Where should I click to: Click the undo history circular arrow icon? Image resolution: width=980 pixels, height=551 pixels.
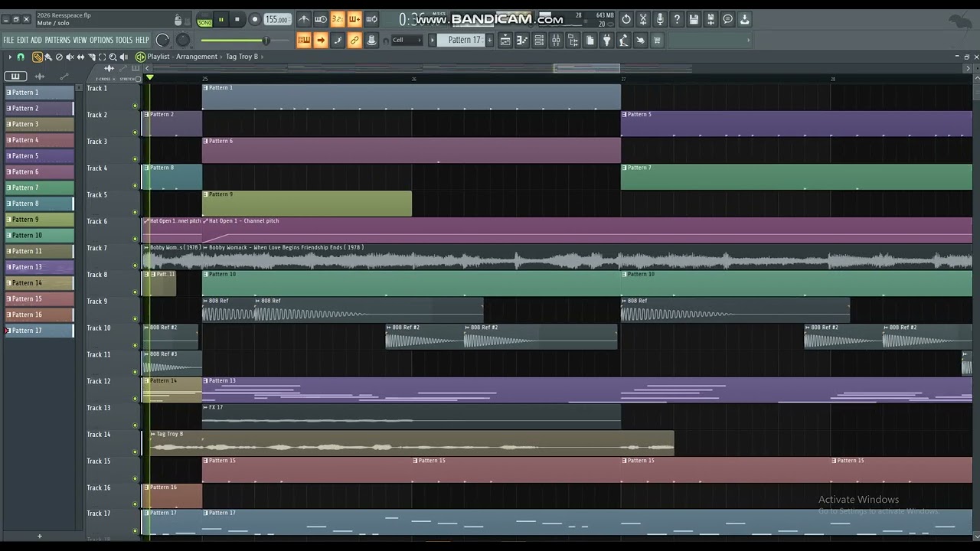626,19
